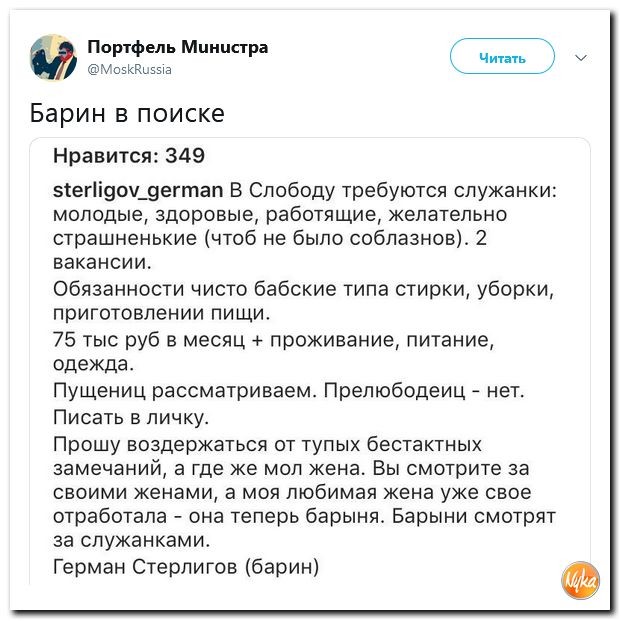Open the @MoskRussia handle link

(130, 69)
